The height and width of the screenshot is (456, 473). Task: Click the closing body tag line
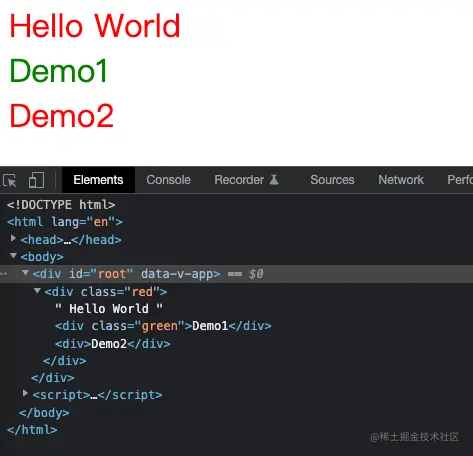coord(44,413)
